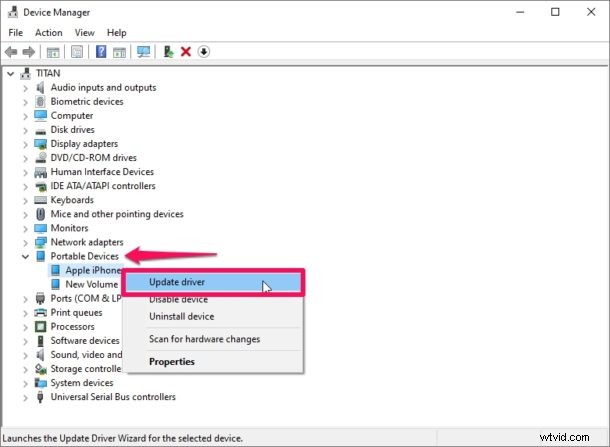
Task: Choose Uninstall device in the context menu
Action: pos(213,316)
